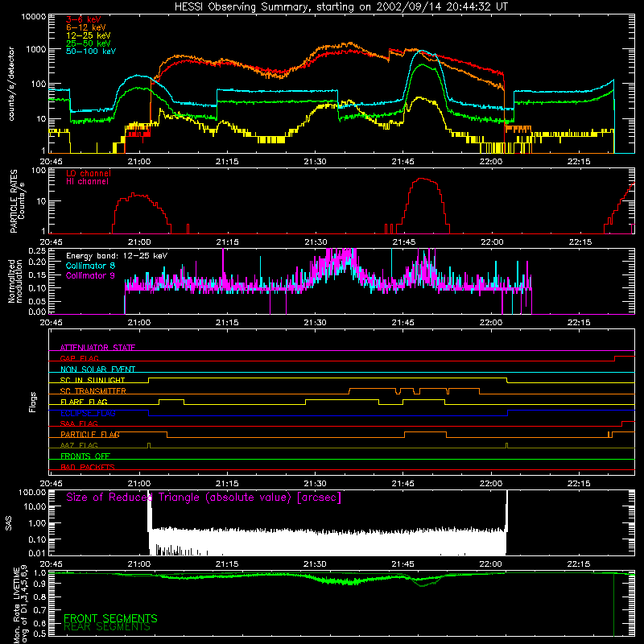The height and width of the screenshot is (644, 644).
Task: Click the 1000 tick label on counts axis
Action: pyautogui.click(x=36, y=49)
